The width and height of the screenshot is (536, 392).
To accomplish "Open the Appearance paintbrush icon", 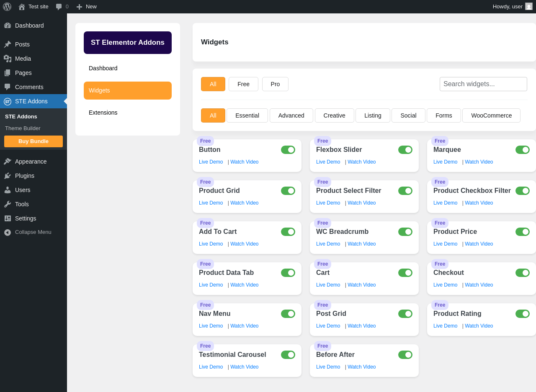I will coord(8,161).
